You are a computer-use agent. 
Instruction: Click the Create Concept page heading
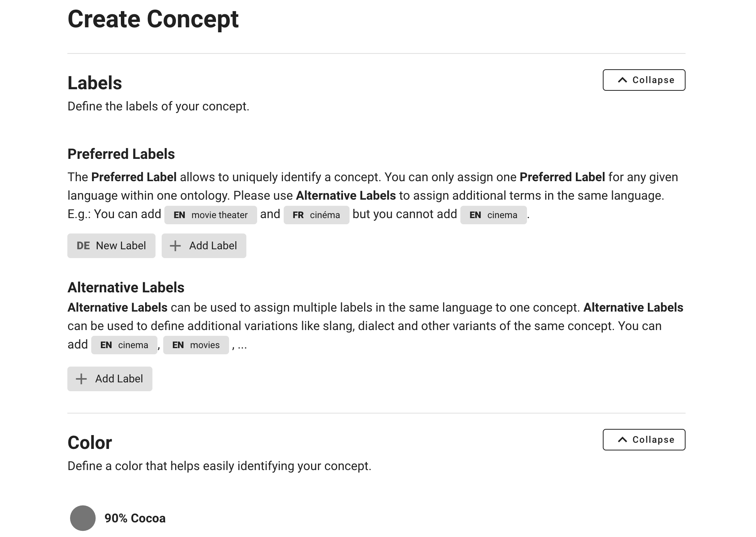click(153, 19)
